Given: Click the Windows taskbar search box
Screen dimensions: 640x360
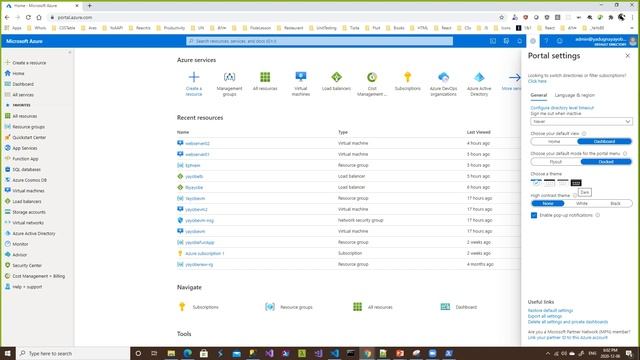Looking at the screenshot, I should [73, 353].
